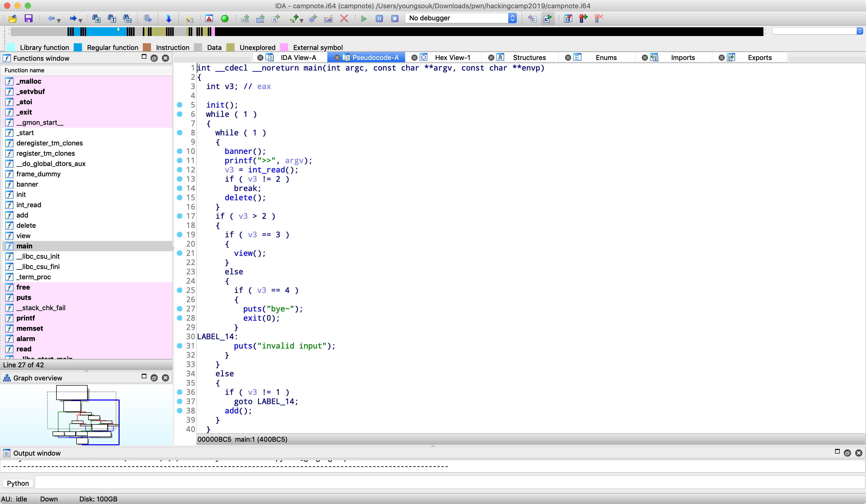Screen dimensions: 866x504
Task: Click the create CODE icon
Action: click(245, 18)
